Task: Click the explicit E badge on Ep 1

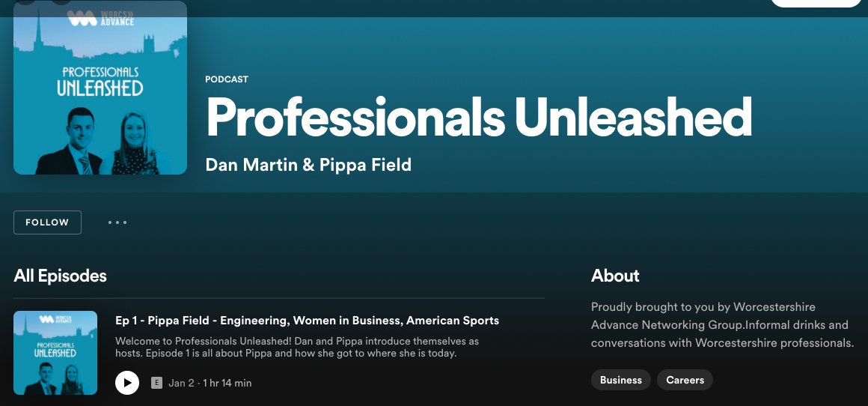Action: (x=156, y=383)
